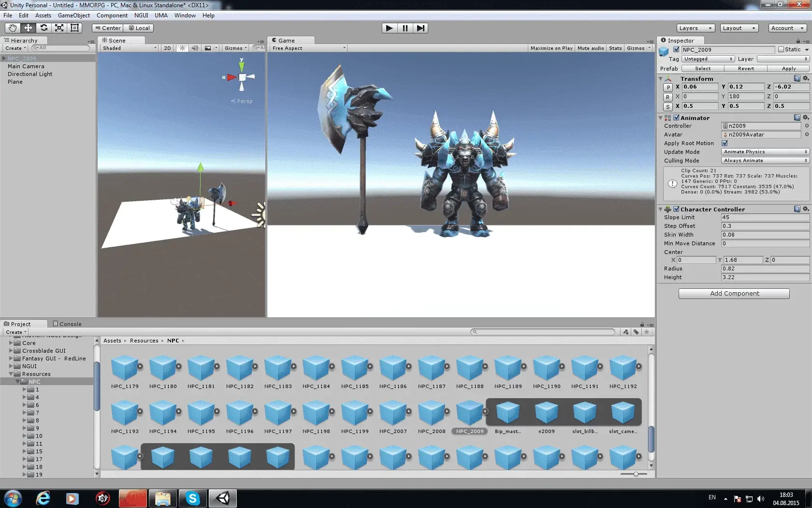Expand NPC_1185 asset foldout arrow
Image resolution: width=812 pixels, height=508 pixels.
point(370,366)
